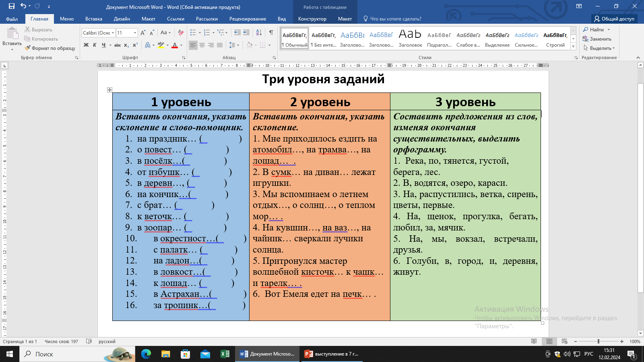Image resolution: width=644 pixels, height=362 pixels.
Task: Open the Вставка ribbon tab
Action: click(93, 19)
